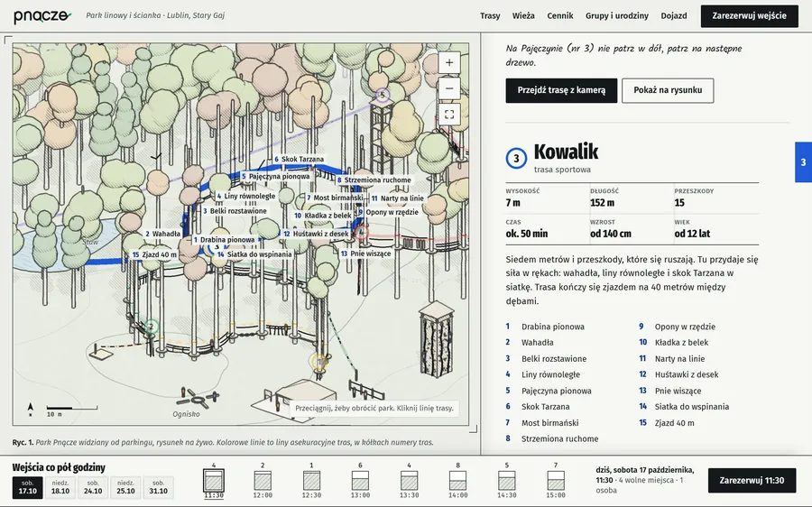The width and height of the screenshot is (812, 507).
Task: Pick the 11:30 time slot
Action: 213,481
